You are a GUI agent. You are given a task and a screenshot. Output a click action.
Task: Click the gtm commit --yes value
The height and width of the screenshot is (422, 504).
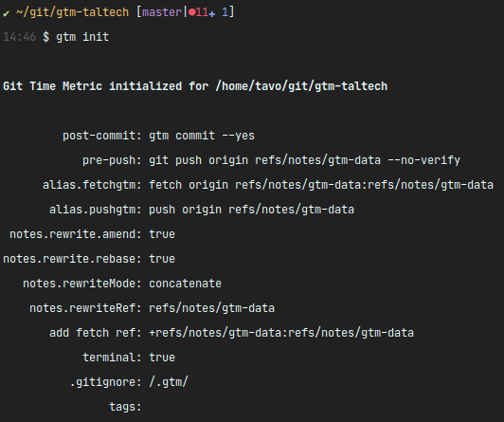pyautogui.click(x=202, y=136)
